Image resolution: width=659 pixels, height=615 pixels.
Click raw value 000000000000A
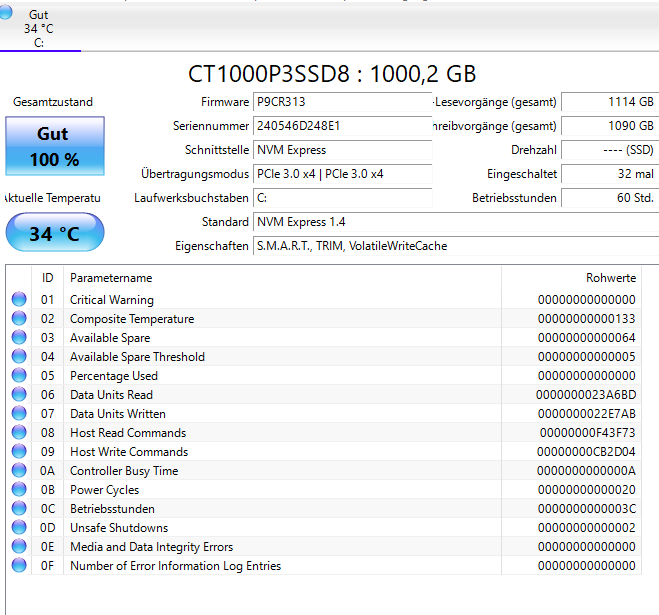[x=586, y=470]
